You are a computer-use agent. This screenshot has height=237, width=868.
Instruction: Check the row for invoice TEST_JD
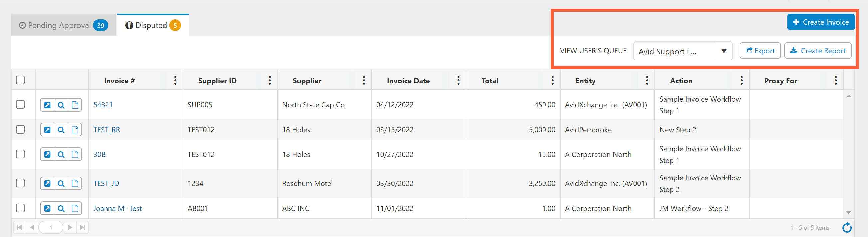21,183
